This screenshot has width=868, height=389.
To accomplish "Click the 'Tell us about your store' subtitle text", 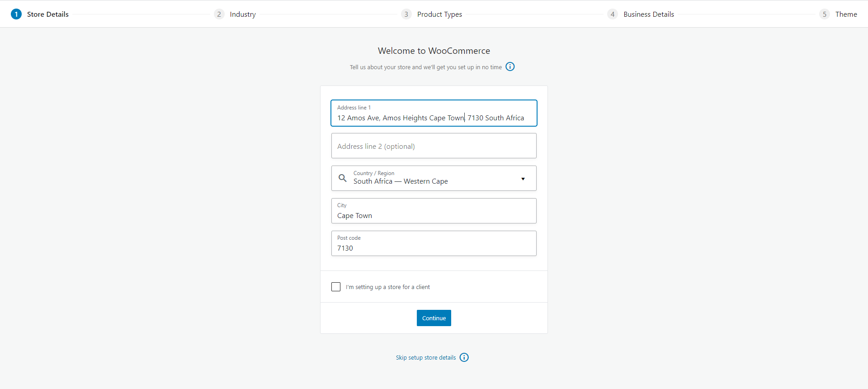I will tap(426, 67).
